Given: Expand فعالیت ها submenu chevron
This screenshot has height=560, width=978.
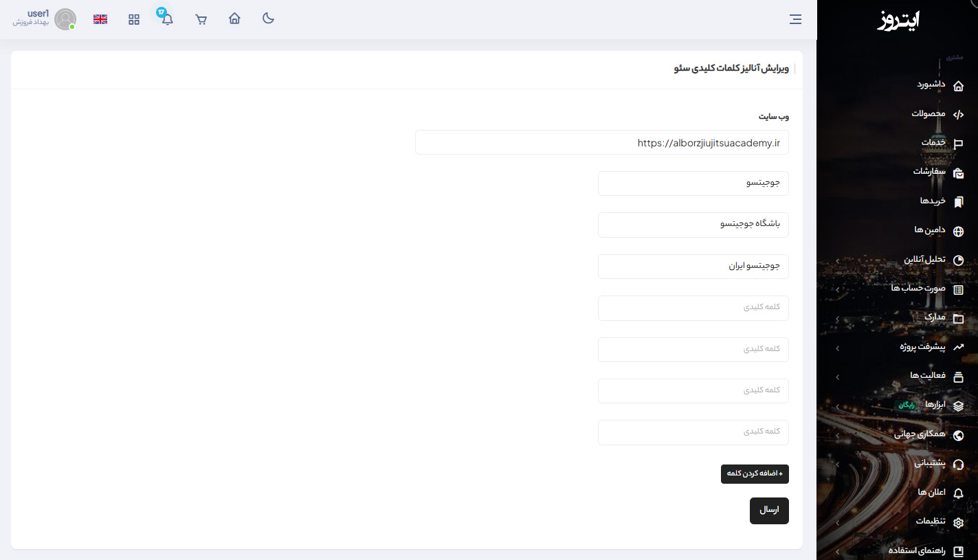Looking at the screenshot, I should pyautogui.click(x=837, y=377).
